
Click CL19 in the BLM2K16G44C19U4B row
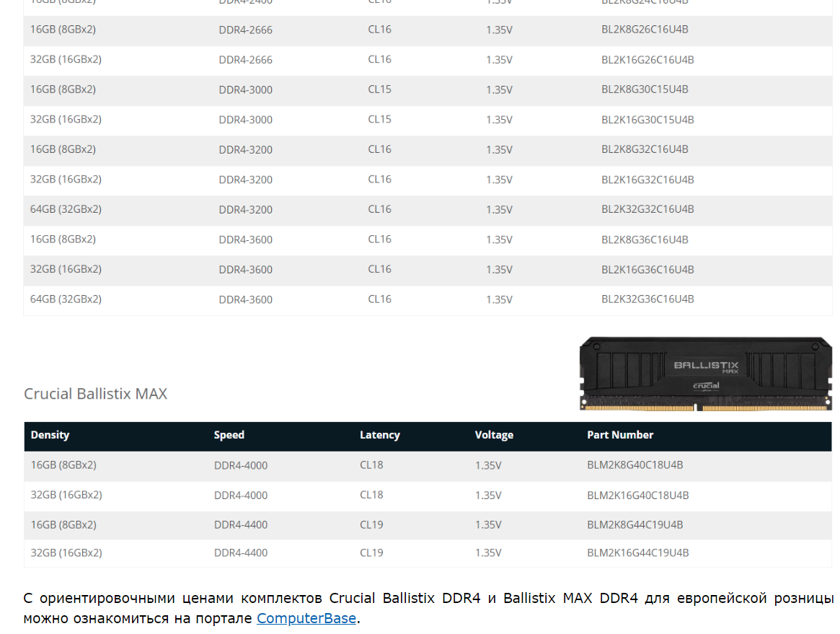pyautogui.click(x=371, y=553)
